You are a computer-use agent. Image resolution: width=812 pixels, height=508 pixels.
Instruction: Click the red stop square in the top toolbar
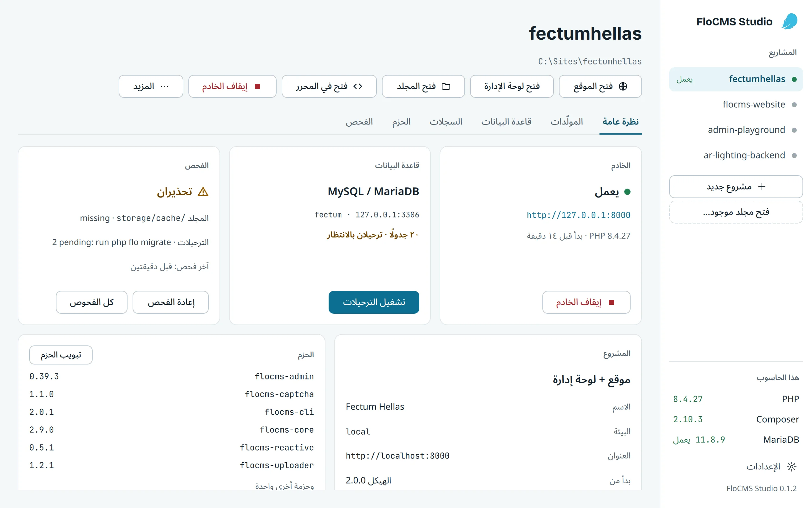point(258,86)
